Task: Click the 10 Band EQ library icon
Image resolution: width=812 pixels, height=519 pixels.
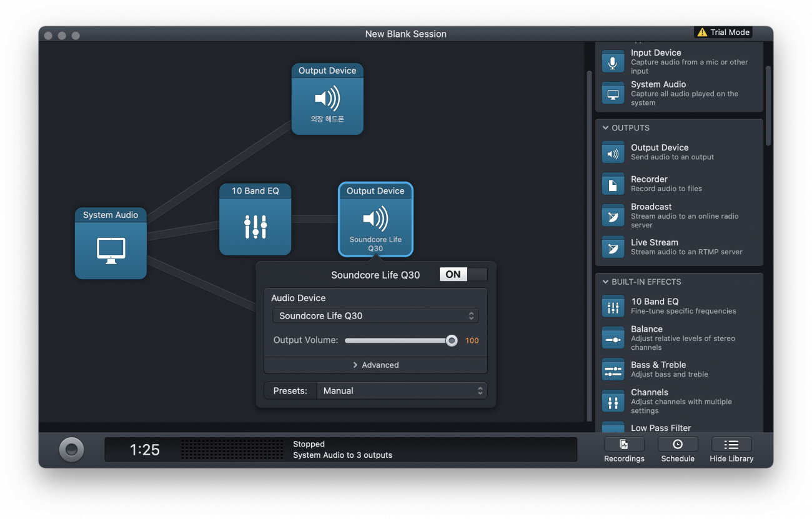Action: pos(613,306)
